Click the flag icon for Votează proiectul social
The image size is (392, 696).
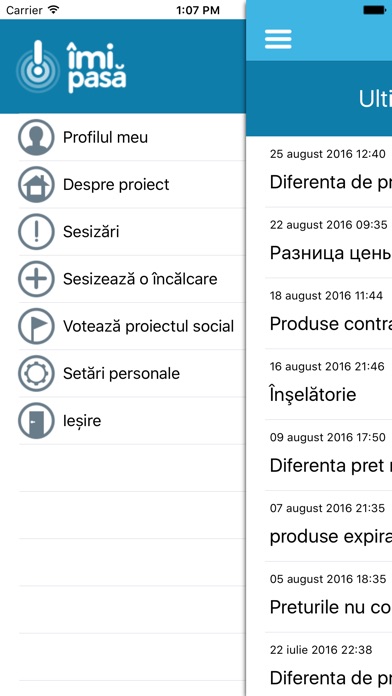tap(36, 326)
